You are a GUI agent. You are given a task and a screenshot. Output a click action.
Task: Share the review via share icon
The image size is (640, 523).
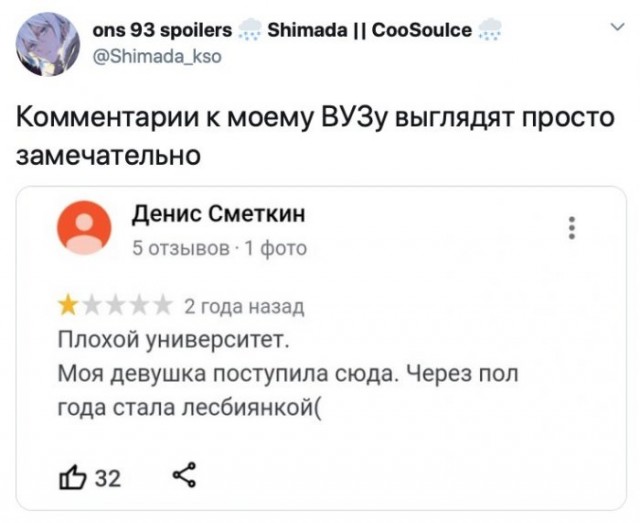click(182, 477)
